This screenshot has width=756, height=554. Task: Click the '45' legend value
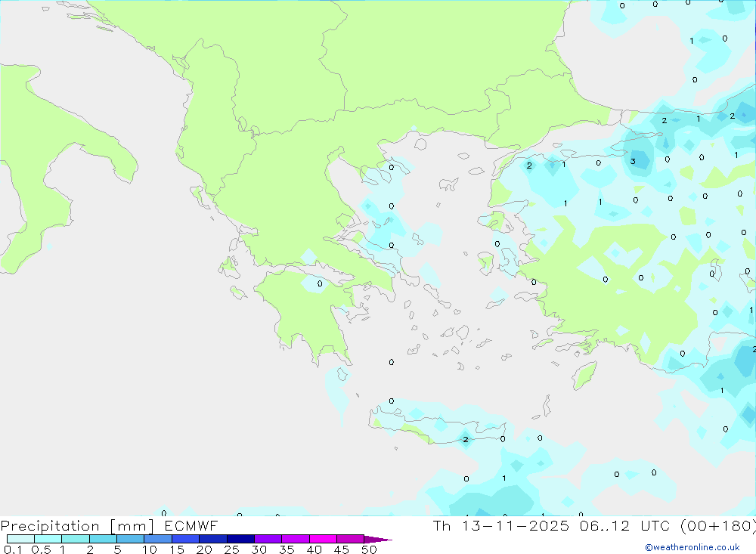tap(342, 549)
